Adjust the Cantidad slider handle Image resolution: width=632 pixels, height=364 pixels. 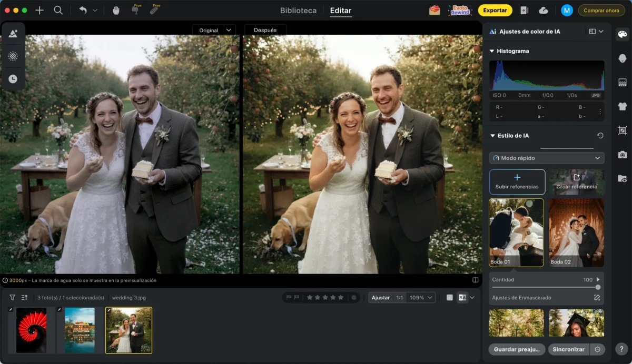(x=598, y=287)
